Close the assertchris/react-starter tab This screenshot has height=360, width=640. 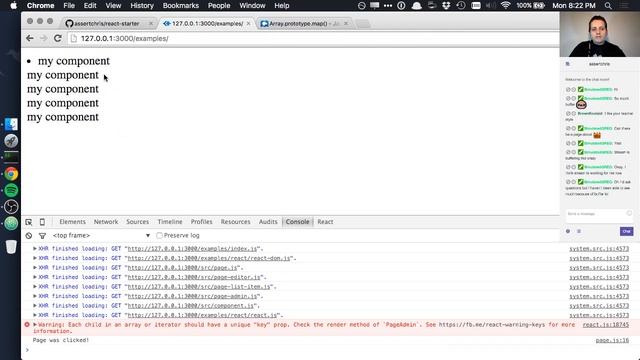tap(151, 24)
